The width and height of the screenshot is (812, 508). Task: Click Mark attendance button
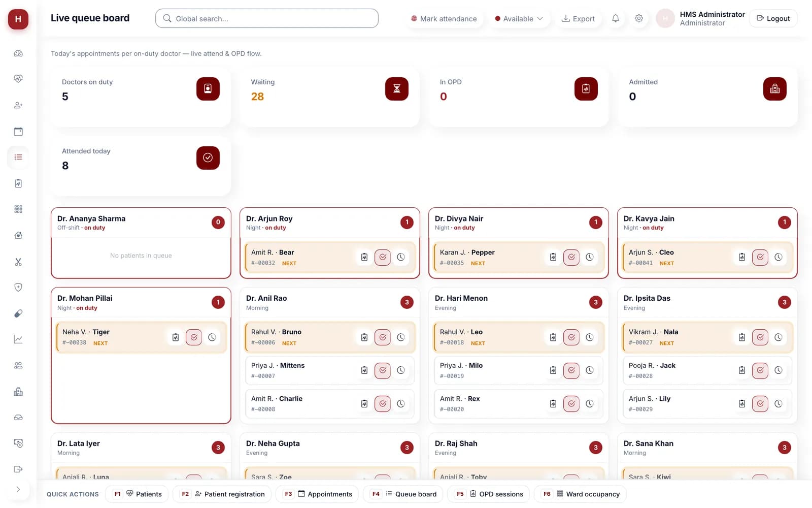(444, 19)
